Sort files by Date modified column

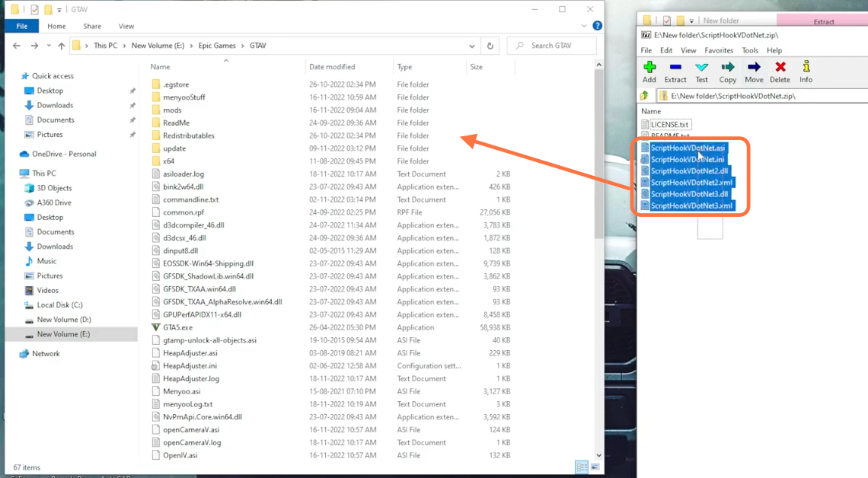(x=332, y=67)
